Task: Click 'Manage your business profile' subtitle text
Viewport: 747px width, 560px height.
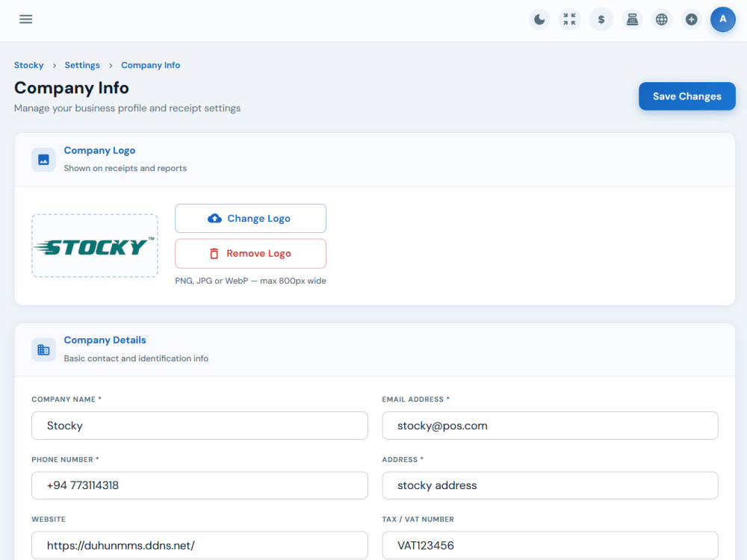Action: [x=127, y=108]
